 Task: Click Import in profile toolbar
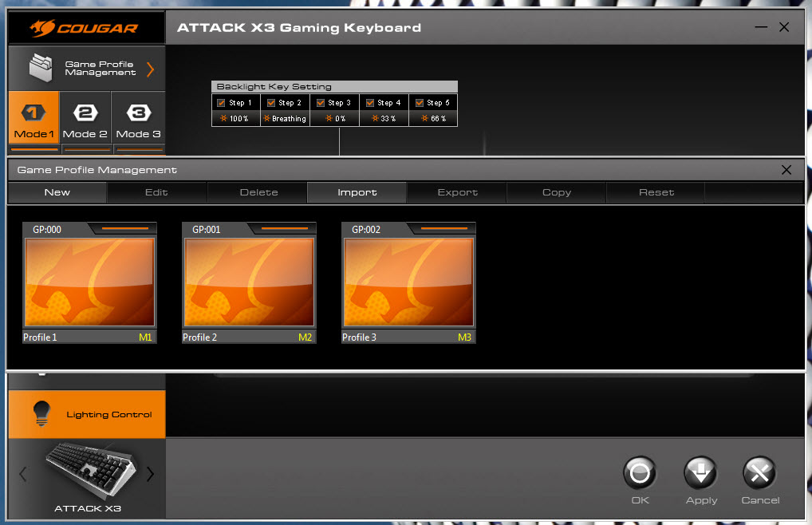(x=357, y=192)
